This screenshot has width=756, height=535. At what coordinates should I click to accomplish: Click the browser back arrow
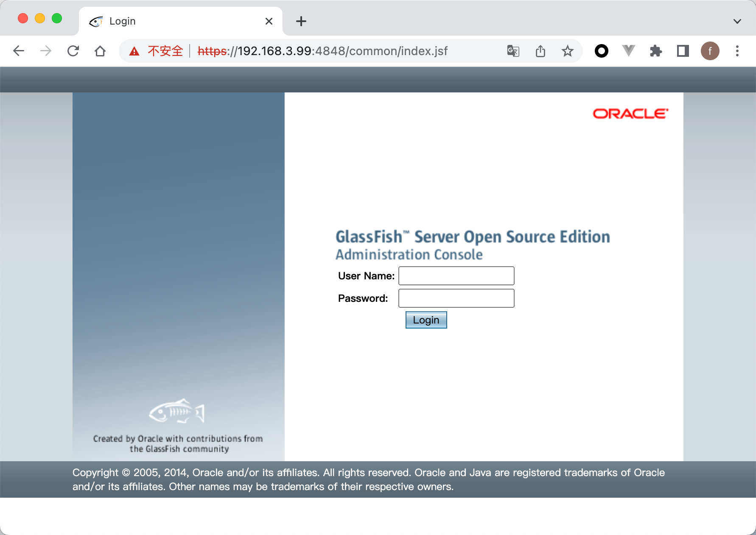19,51
